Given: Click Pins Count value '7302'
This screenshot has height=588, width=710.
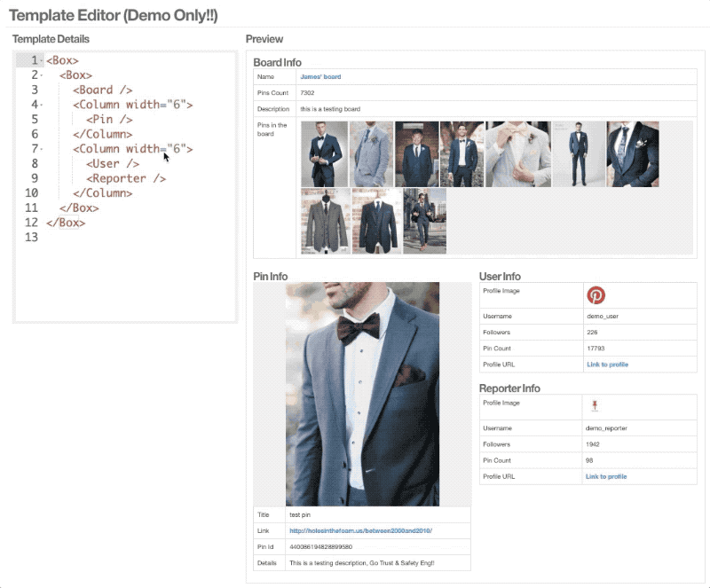Looking at the screenshot, I should pyautogui.click(x=307, y=93).
